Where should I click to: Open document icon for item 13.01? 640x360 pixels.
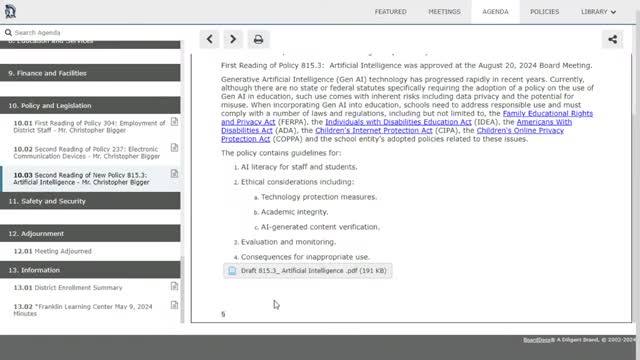click(x=174, y=286)
